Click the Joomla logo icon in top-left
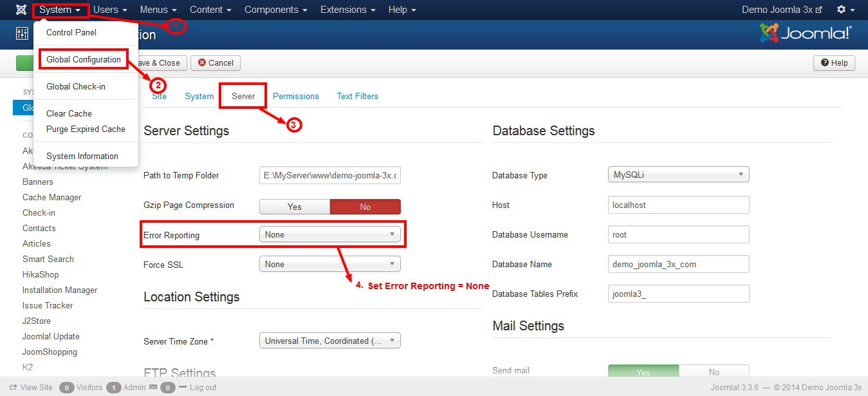 click(x=21, y=10)
